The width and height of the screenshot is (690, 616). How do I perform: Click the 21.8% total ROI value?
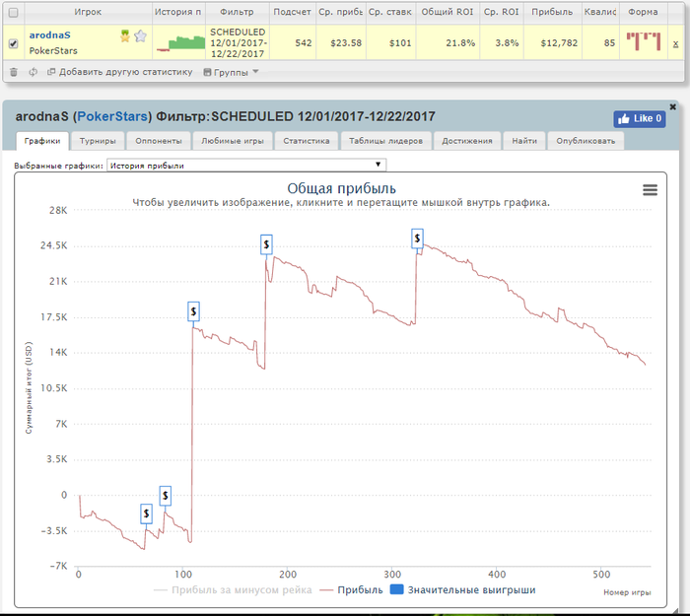pos(460,43)
